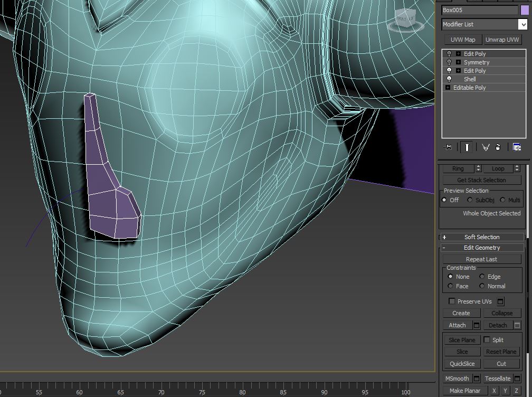Enable Preserve UVs checkbox
The height and width of the screenshot is (397, 532).
[x=452, y=301]
